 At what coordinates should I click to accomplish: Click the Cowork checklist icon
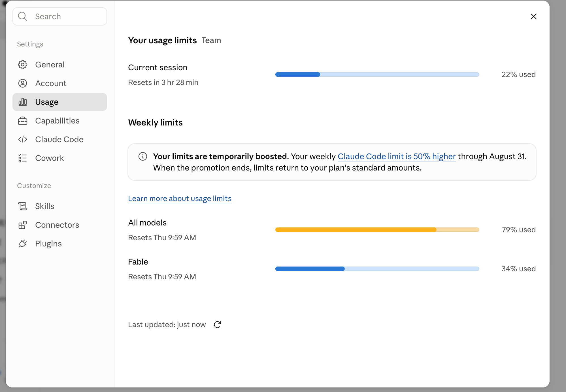coord(23,158)
